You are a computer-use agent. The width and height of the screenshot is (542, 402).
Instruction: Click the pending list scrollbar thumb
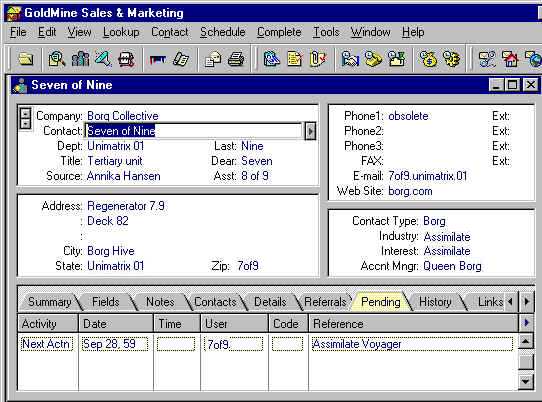click(x=526, y=362)
